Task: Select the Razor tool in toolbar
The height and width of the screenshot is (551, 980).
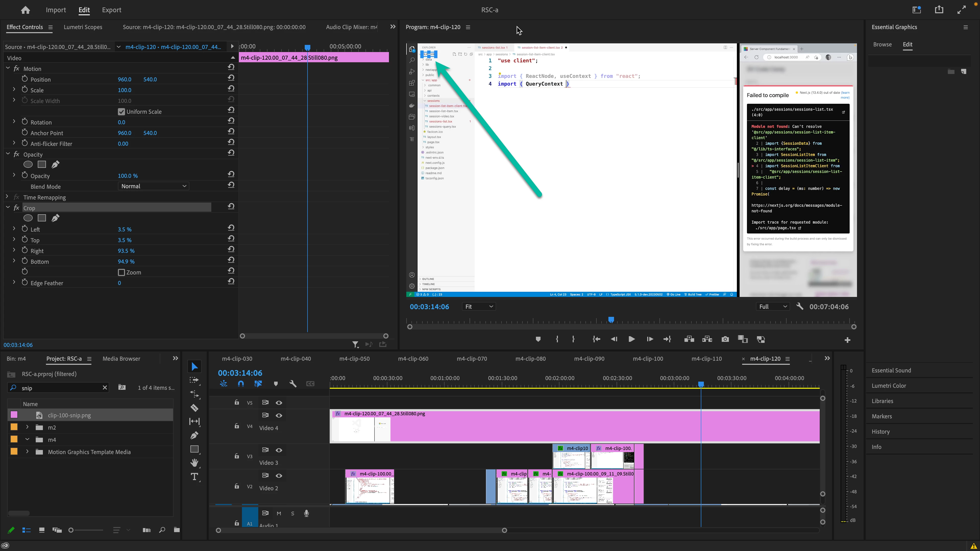Action: [x=194, y=408]
